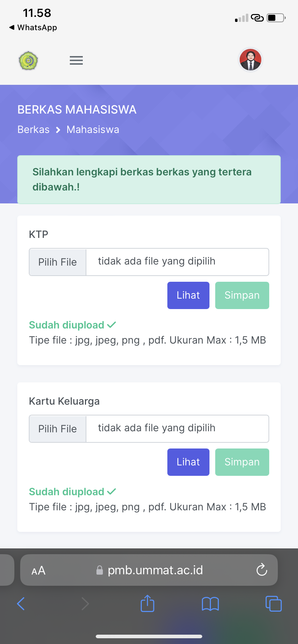This screenshot has width=298, height=644.
Task: Open the user profile avatar
Action: pos(250,60)
